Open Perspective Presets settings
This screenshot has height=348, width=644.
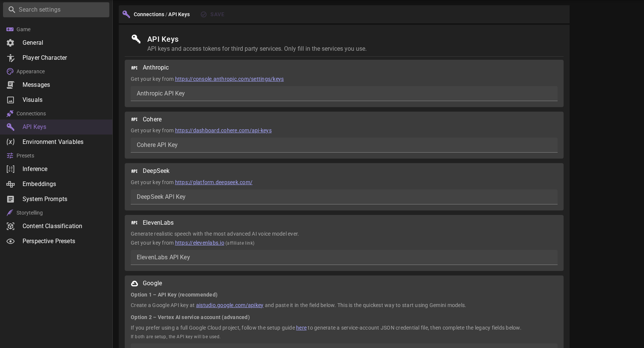[x=56, y=241]
